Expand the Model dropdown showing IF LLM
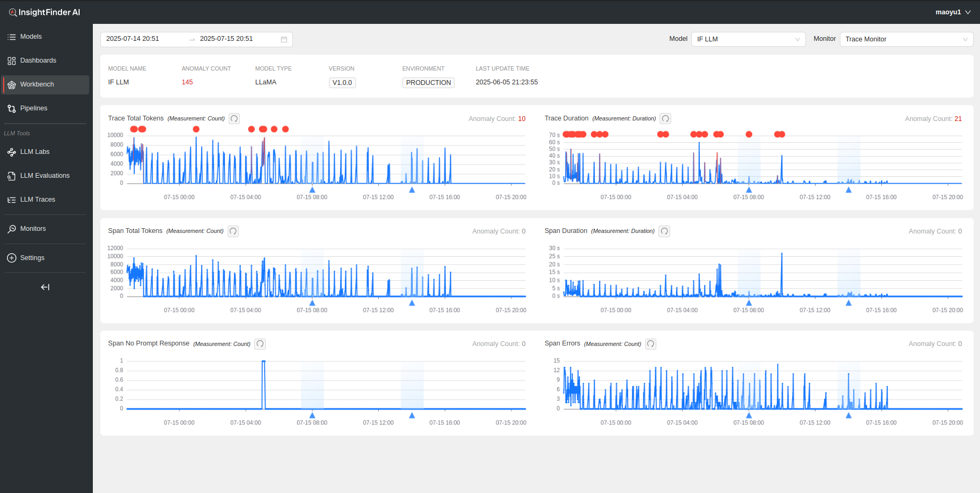Viewport: 980px width, 493px height. click(748, 39)
